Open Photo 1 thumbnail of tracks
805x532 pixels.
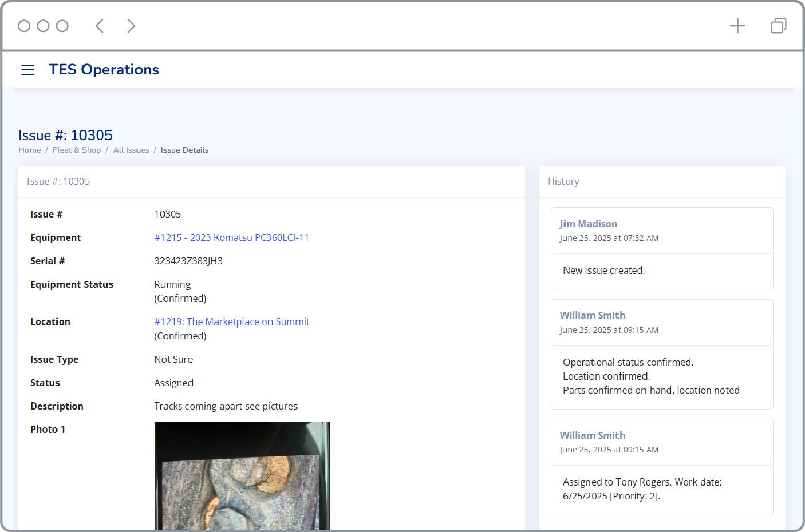(242, 476)
